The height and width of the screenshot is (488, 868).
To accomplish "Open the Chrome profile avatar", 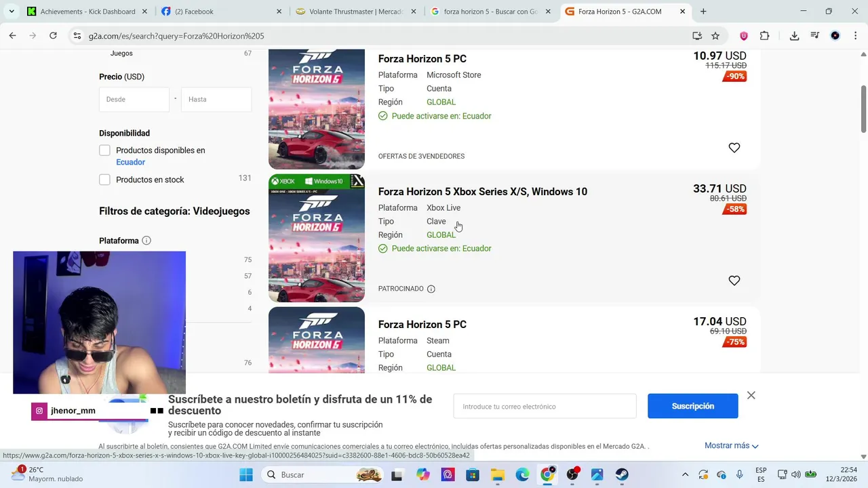I will coord(835,36).
